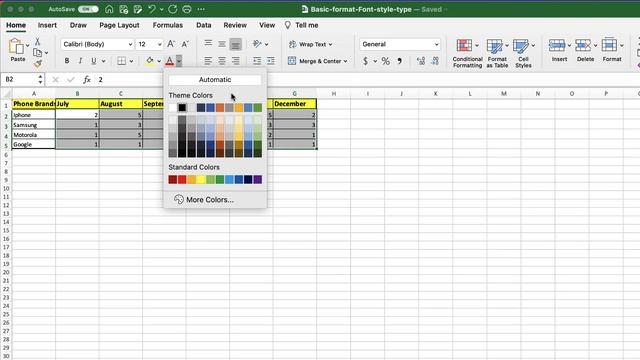Expand the Borders dropdown arrow

[131, 61]
